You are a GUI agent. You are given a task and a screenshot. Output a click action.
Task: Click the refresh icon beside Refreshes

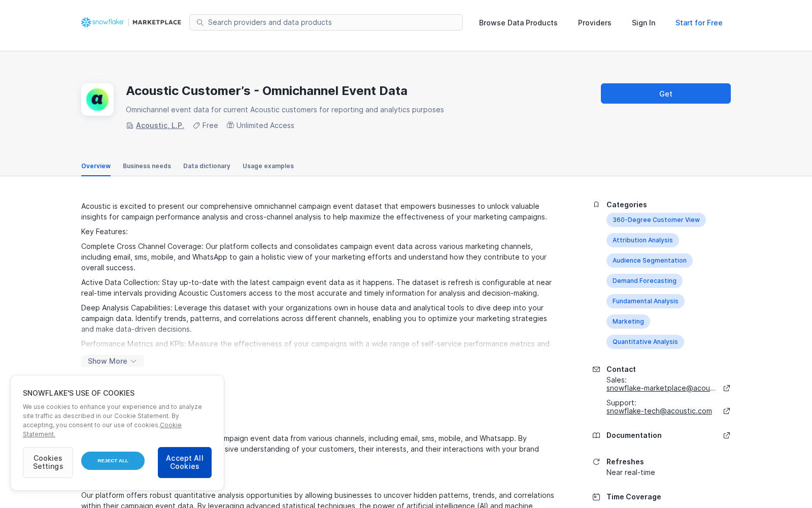click(596, 462)
